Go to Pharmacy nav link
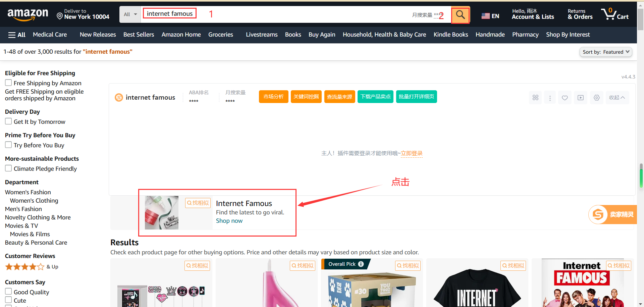Screen dimensions: 644x307 click(525, 35)
